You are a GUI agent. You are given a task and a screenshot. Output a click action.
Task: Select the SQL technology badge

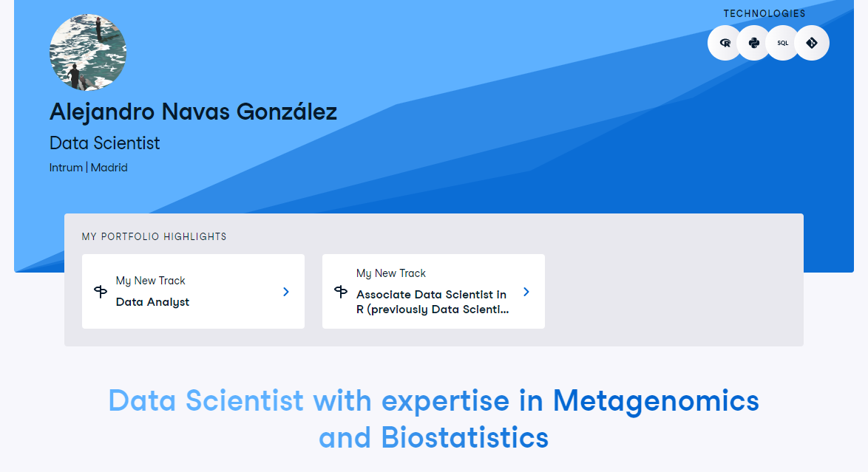(783, 43)
